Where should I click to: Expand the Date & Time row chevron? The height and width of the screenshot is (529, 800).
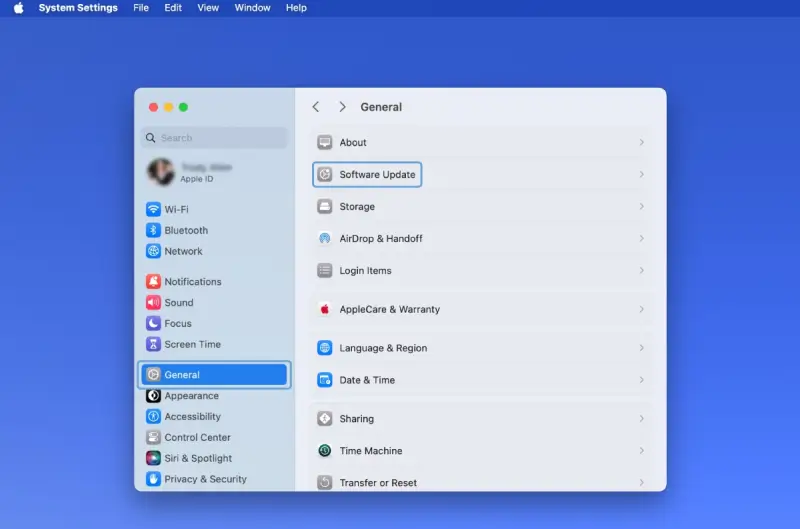(641, 380)
